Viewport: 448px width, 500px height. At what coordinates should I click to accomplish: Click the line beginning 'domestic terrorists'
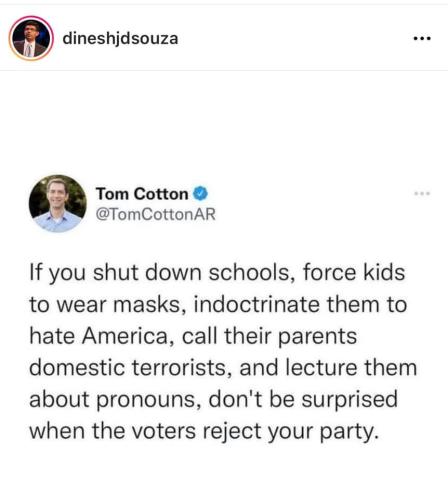coord(223,368)
